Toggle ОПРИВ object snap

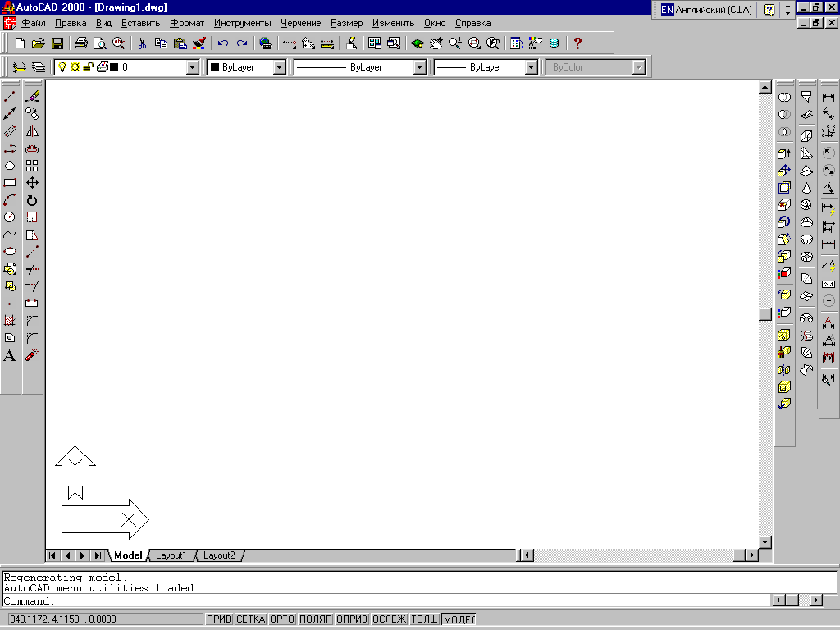(x=352, y=619)
